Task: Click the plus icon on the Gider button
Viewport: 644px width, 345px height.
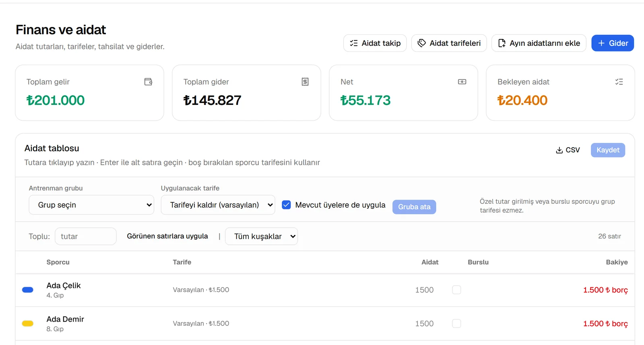Action: (x=601, y=43)
